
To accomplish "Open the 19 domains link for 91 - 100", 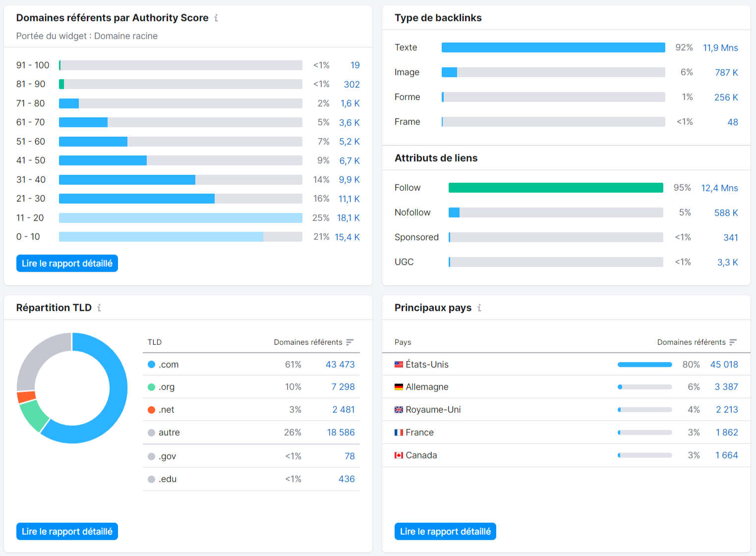I will click(x=355, y=65).
